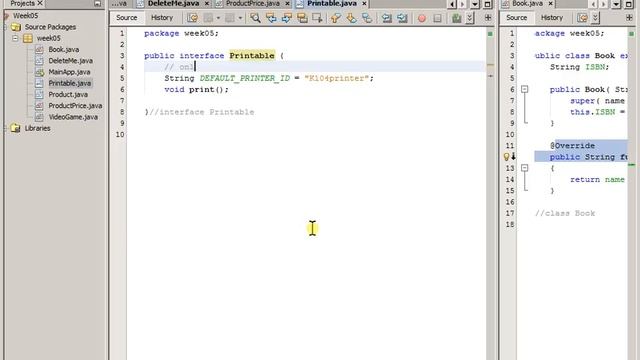Click split editor plus icon in Book.java toolbar
This screenshot has height=360, width=640.
[629, 18]
